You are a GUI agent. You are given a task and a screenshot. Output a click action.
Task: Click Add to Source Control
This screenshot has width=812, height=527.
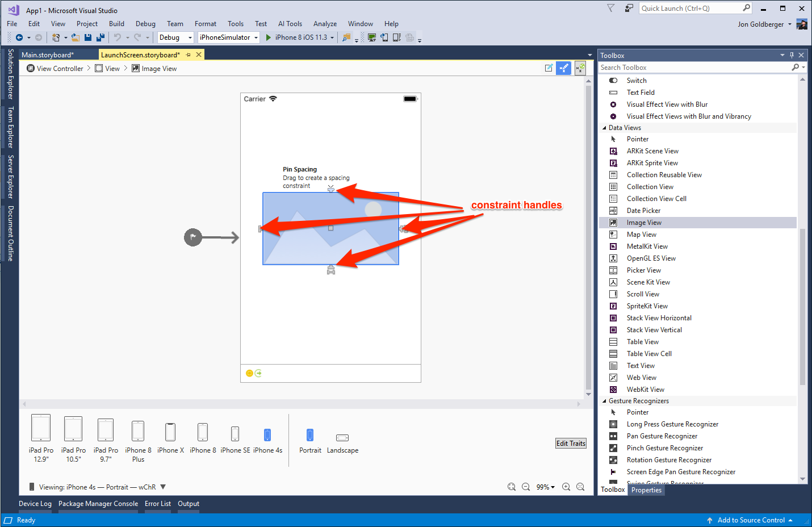pyautogui.click(x=751, y=520)
